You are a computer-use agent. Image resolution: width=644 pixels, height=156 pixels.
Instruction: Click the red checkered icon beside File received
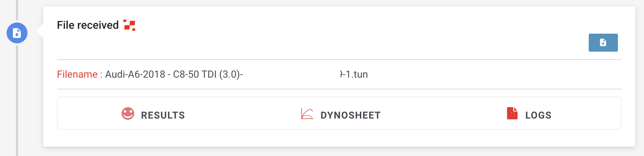pos(129,25)
